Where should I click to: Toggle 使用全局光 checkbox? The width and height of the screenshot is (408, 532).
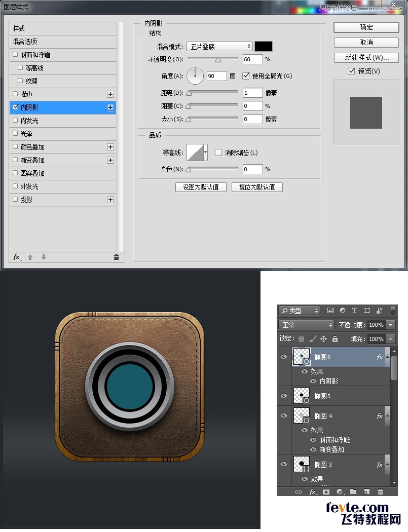(246, 76)
